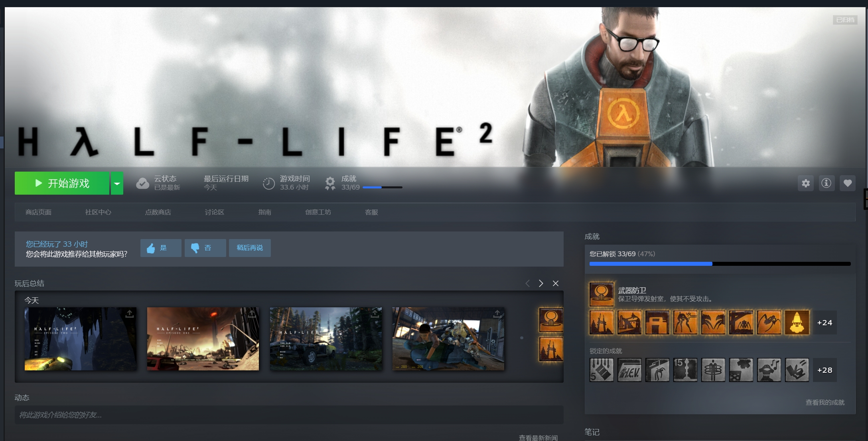Open the 点数商店 tab
Image resolution: width=868 pixels, height=441 pixels.
(x=158, y=212)
